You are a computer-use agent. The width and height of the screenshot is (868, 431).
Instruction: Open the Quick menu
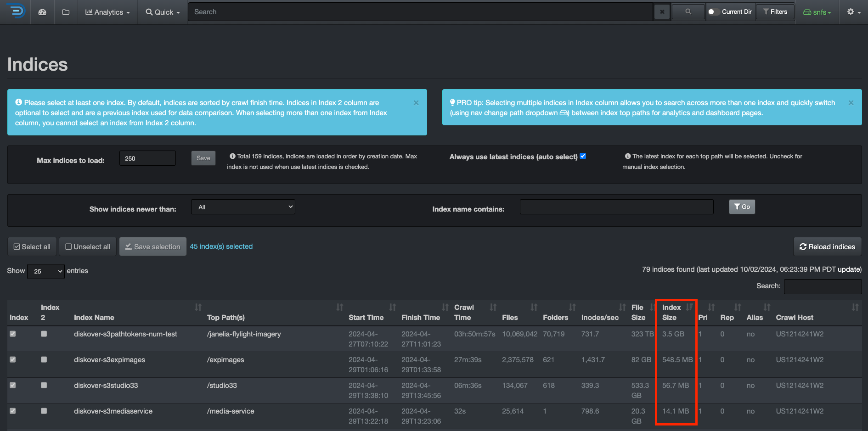tap(162, 11)
